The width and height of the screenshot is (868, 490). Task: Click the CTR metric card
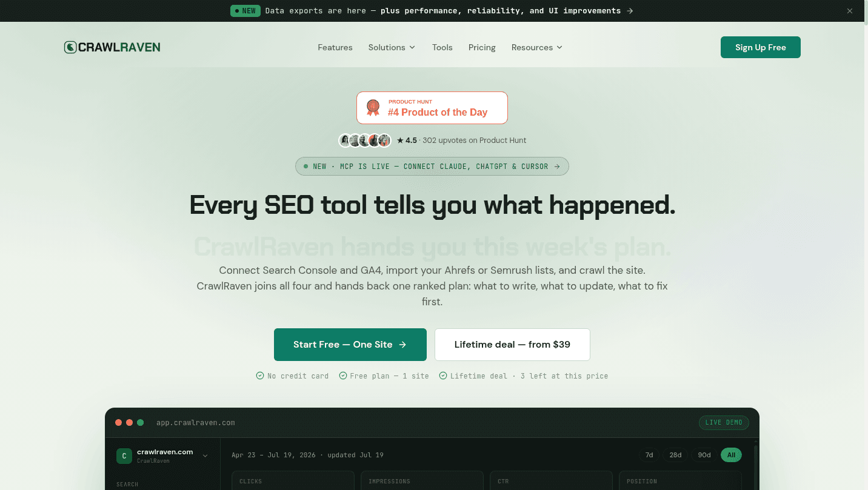click(x=551, y=481)
